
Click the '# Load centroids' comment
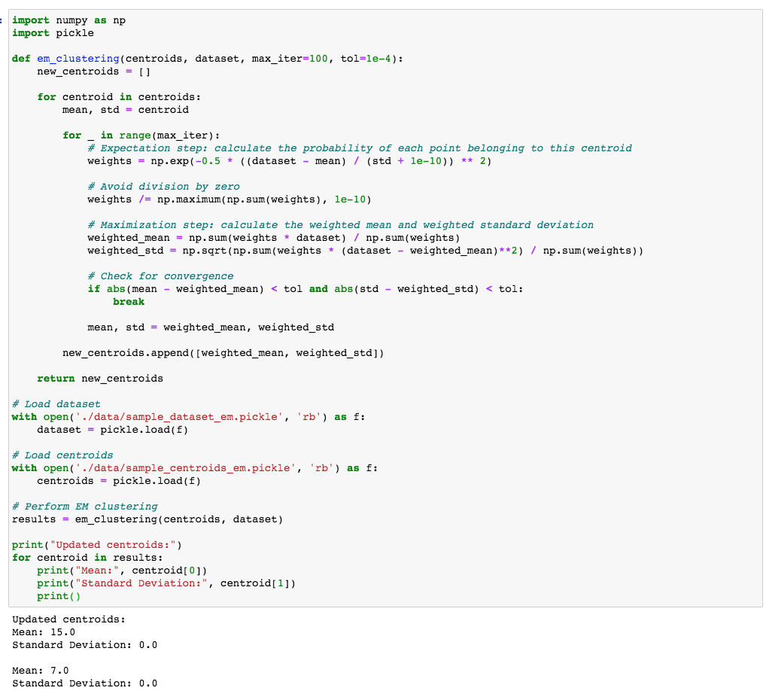[62, 455]
